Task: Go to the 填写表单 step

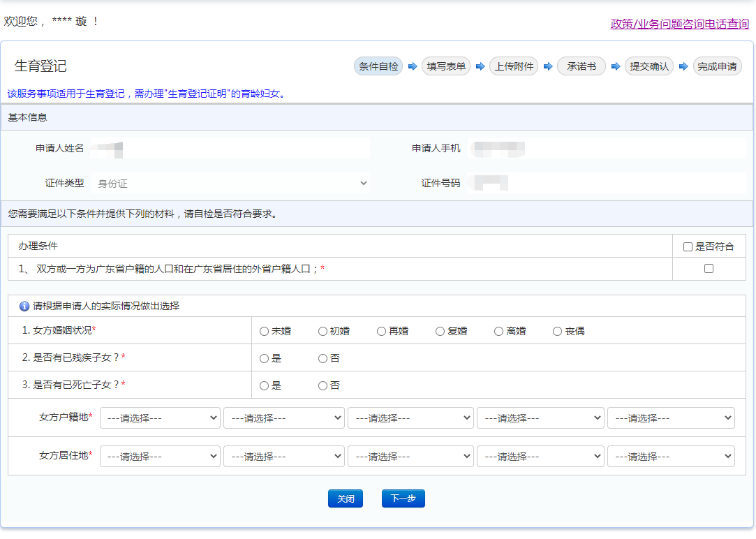Action: tap(446, 66)
